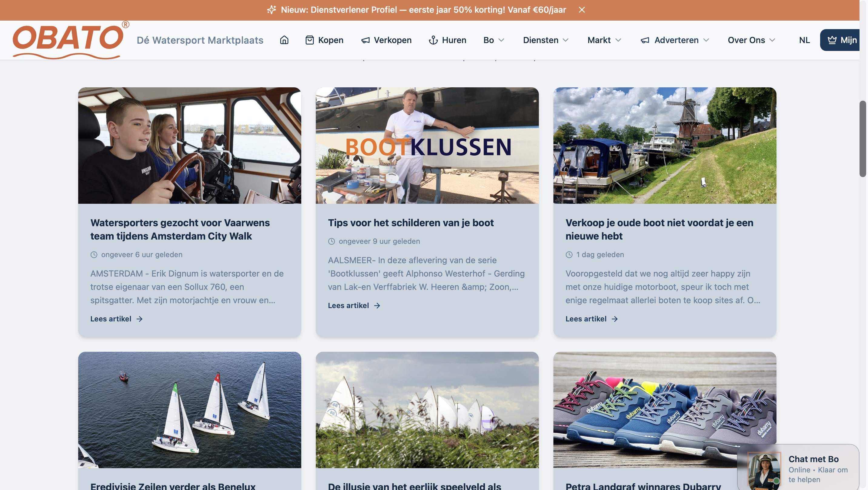Viewport: 868px width, 490px height.
Task: Click the clock icon on the Bootklussen article
Action: click(332, 241)
